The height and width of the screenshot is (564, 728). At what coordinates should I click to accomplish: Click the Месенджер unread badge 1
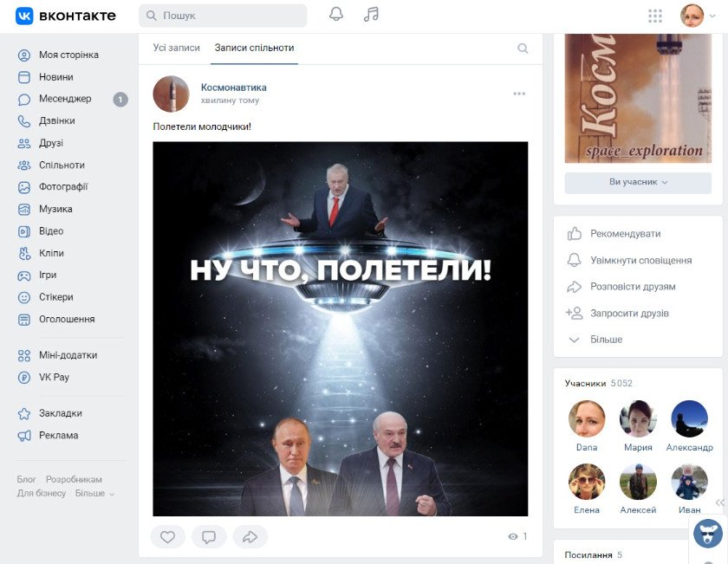[120, 100]
